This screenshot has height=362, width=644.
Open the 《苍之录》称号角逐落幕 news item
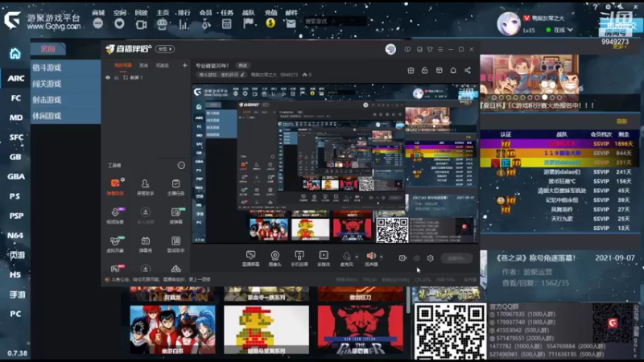[535, 258]
